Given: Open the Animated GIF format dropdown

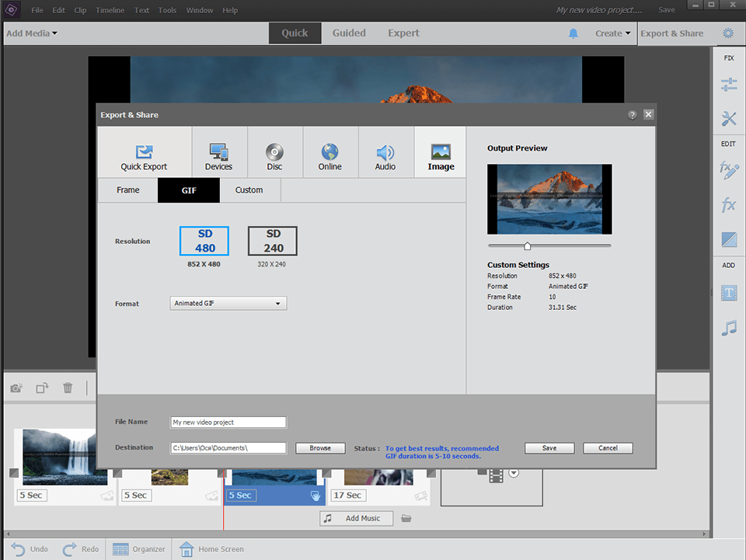Looking at the screenshot, I should [x=228, y=303].
